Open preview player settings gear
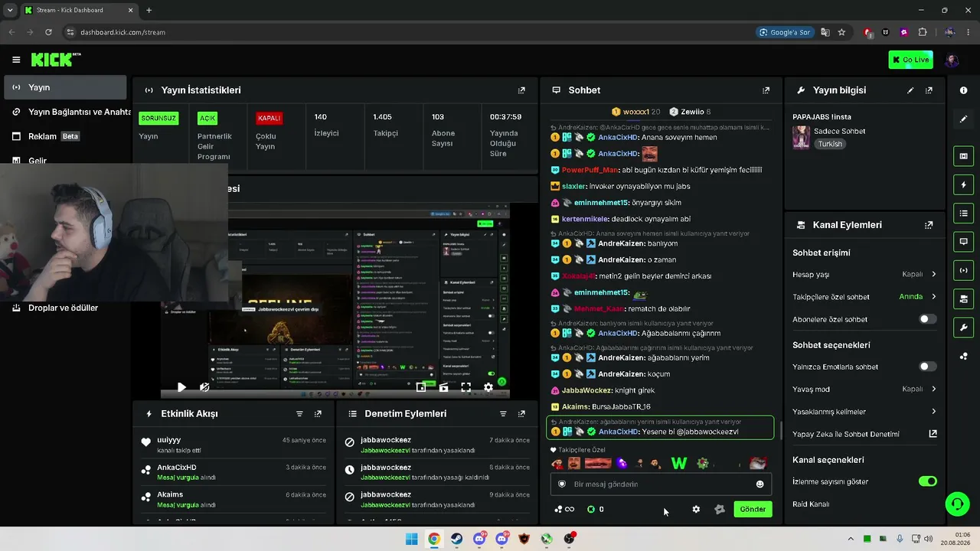The image size is (980, 551). [488, 387]
